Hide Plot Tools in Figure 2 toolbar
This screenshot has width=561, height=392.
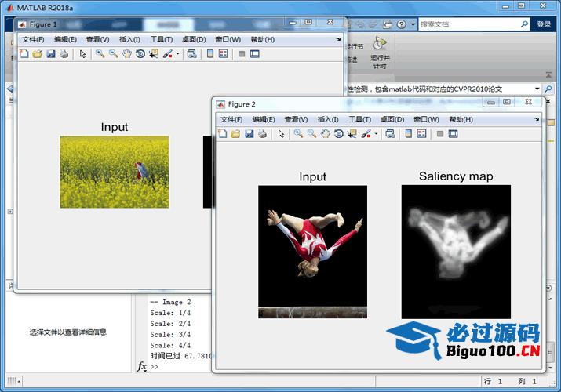(x=440, y=134)
